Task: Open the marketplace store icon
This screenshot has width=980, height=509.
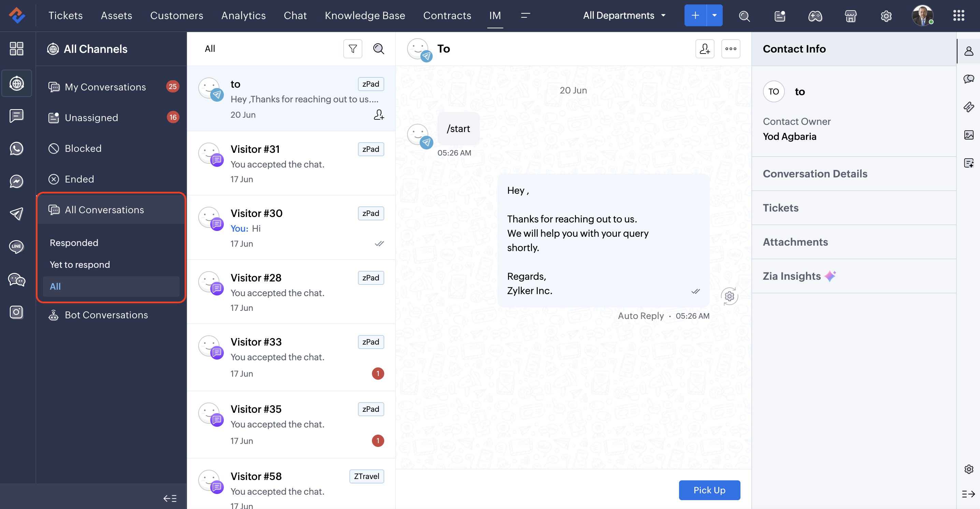Action: click(851, 16)
